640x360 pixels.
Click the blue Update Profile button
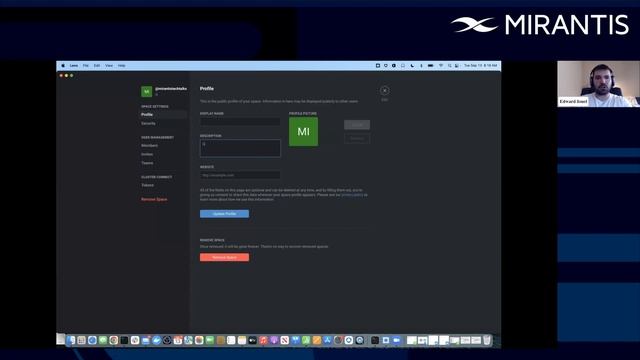pyautogui.click(x=224, y=214)
